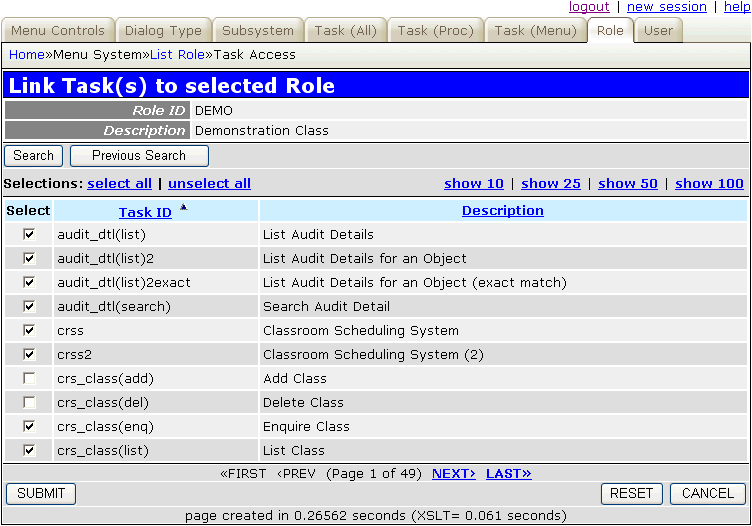Screen dimensions: 752x526
Task: Jump to LAST page
Action: [x=509, y=474]
